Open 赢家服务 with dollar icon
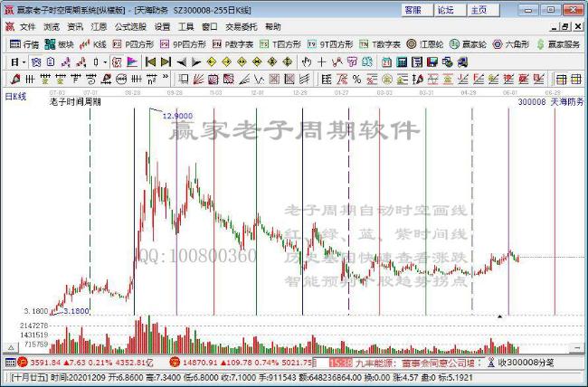The image size is (588, 387). [x=558, y=44]
